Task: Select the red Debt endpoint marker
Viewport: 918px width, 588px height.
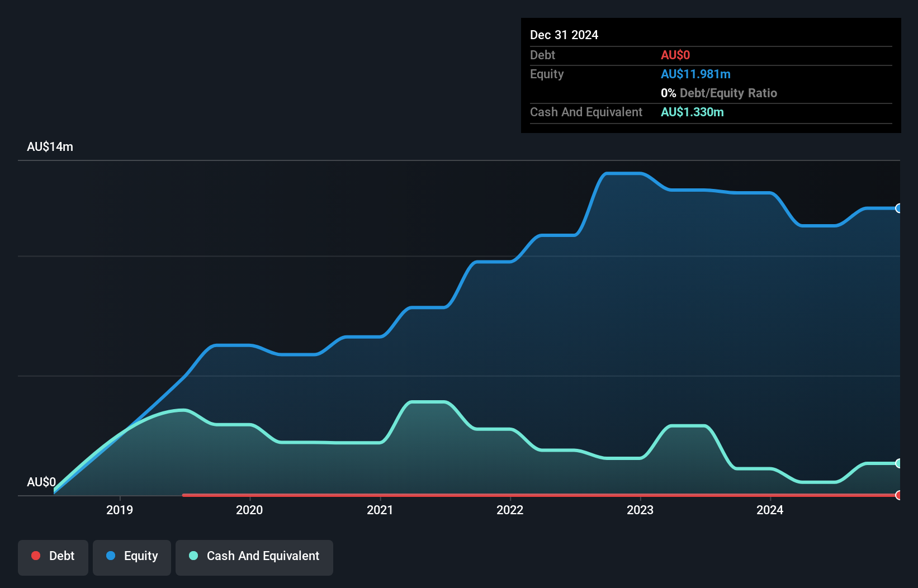Action: click(898, 495)
